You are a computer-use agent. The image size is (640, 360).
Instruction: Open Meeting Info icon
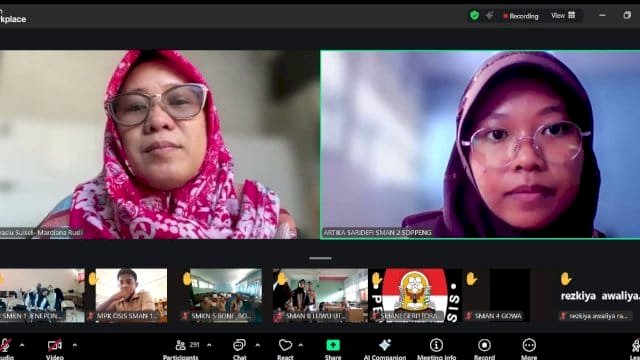[x=436, y=345]
